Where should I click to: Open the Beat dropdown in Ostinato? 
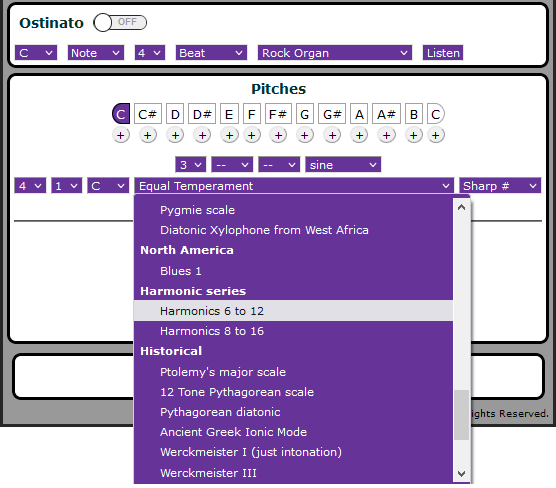point(211,53)
